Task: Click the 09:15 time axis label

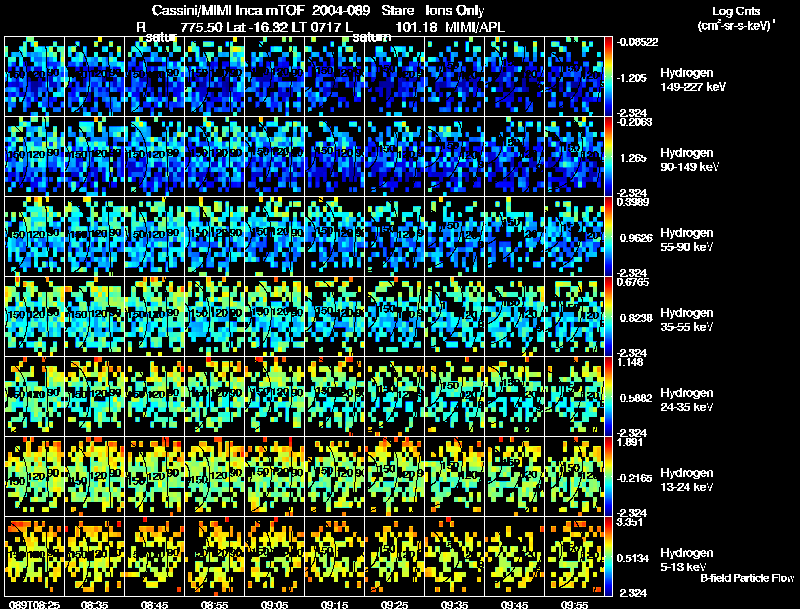Action: [x=334, y=604]
